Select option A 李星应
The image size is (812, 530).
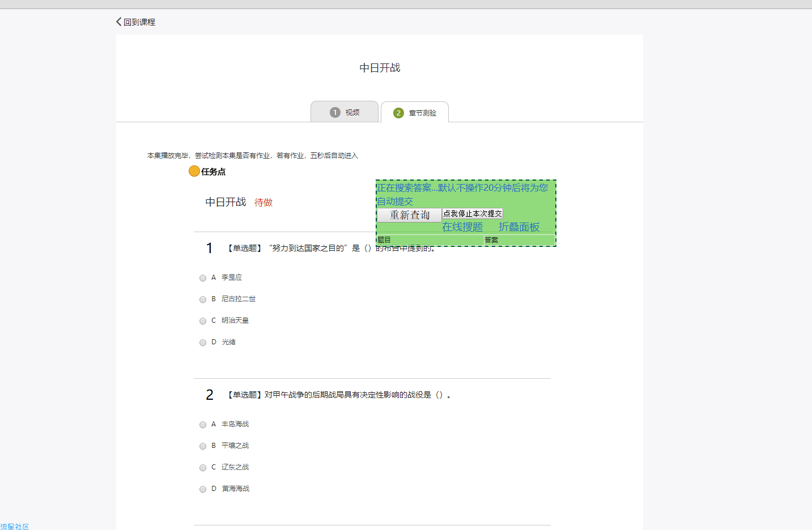point(203,278)
